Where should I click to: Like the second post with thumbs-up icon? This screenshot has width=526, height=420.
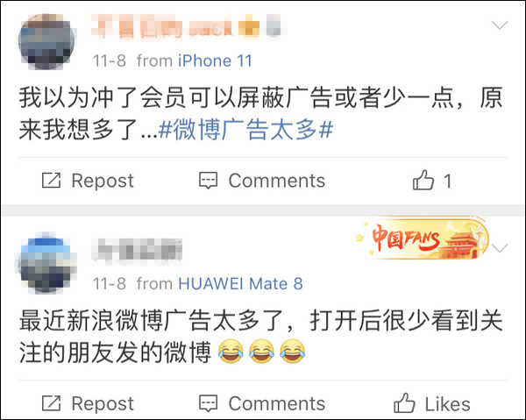[x=404, y=402]
